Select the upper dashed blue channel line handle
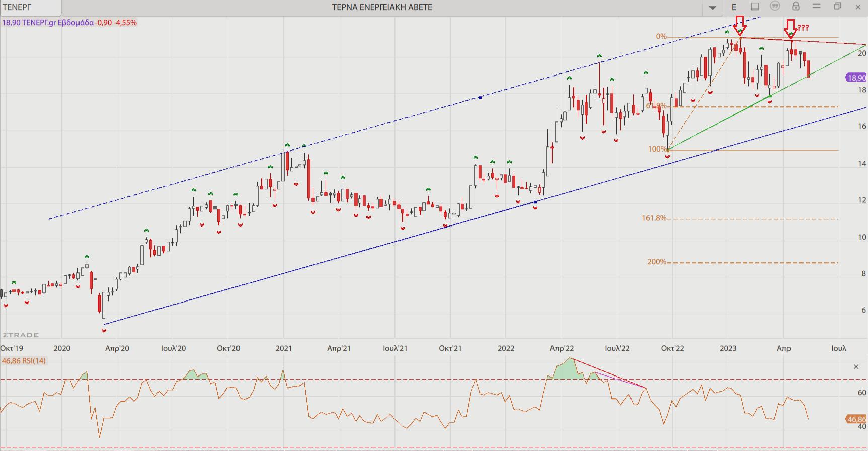Image resolution: width=868 pixels, height=451 pixels. (480, 97)
